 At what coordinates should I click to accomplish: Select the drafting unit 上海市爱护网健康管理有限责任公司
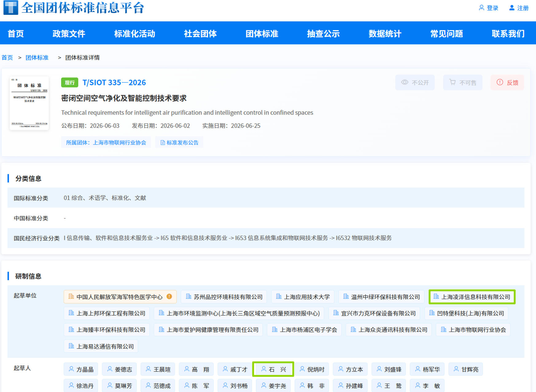point(208,330)
